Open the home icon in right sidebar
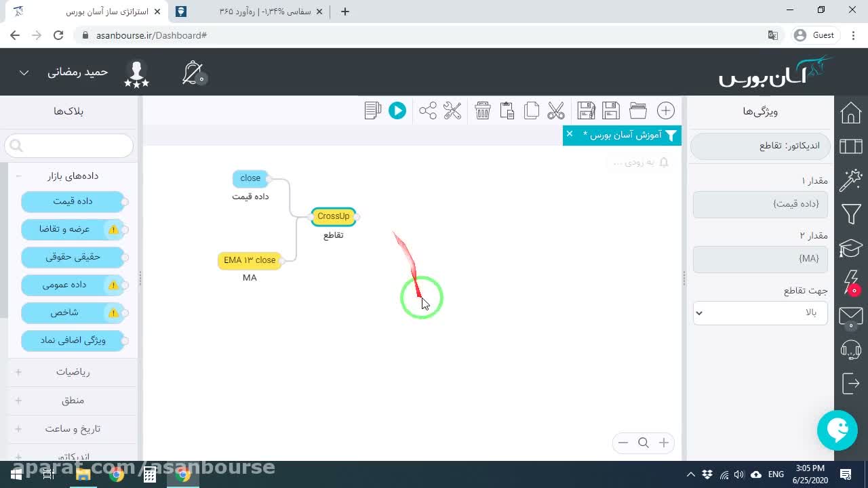Screen dimensions: 868x488 [850, 113]
